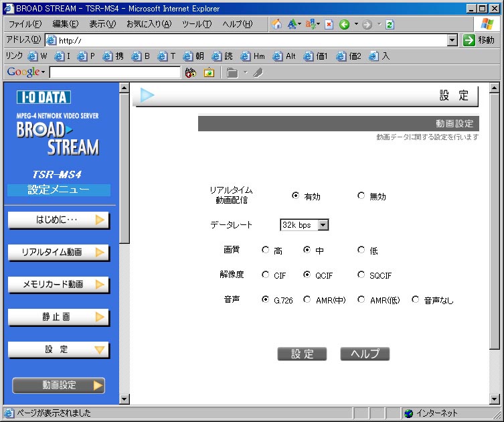Select AMR(低) audio option

click(361, 299)
